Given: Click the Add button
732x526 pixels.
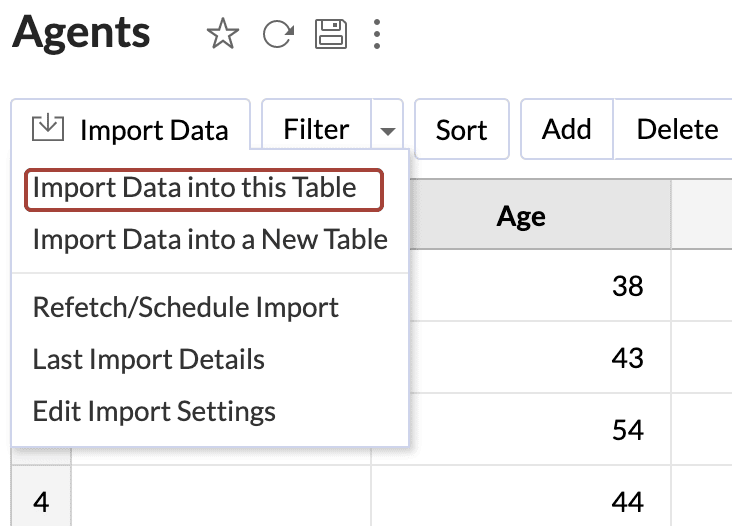Looking at the screenshot, I should pyautogui.click(x=567, y=130).
